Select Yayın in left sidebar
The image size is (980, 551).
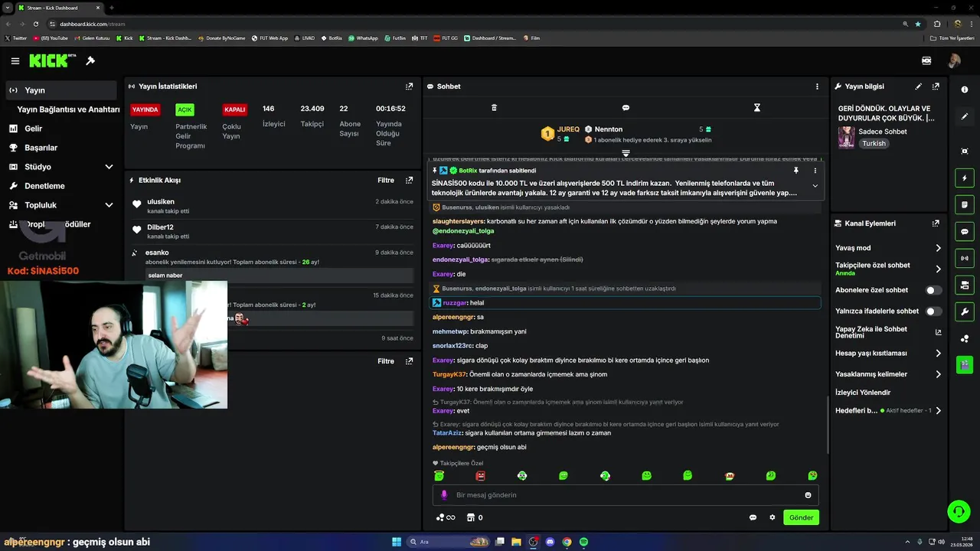[x=61, y=90]
